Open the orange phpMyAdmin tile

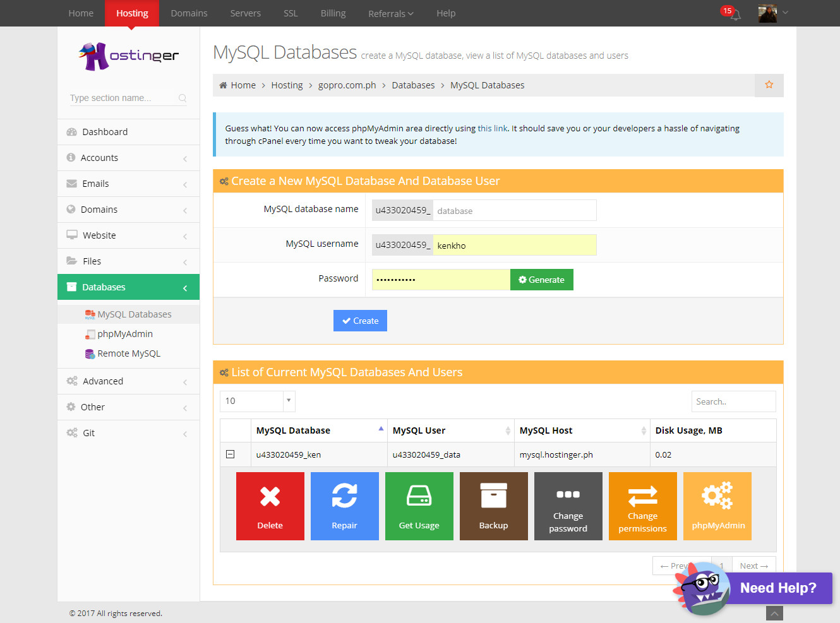(x=717, y=506)
